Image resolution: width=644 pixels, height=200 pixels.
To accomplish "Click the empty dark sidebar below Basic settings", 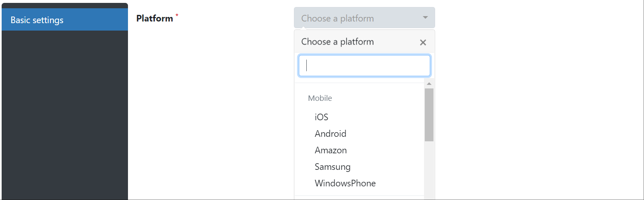I will click(x=65, y=116).
